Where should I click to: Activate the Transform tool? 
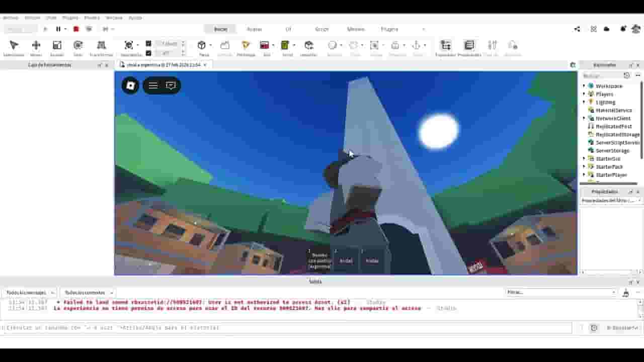101,45
